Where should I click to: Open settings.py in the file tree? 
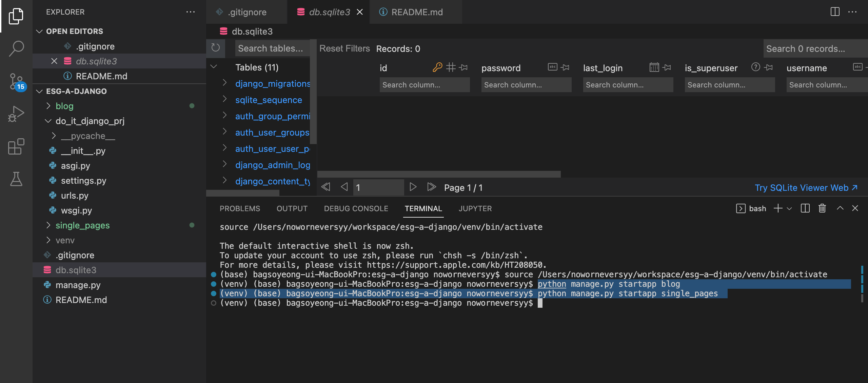(83, 181)
